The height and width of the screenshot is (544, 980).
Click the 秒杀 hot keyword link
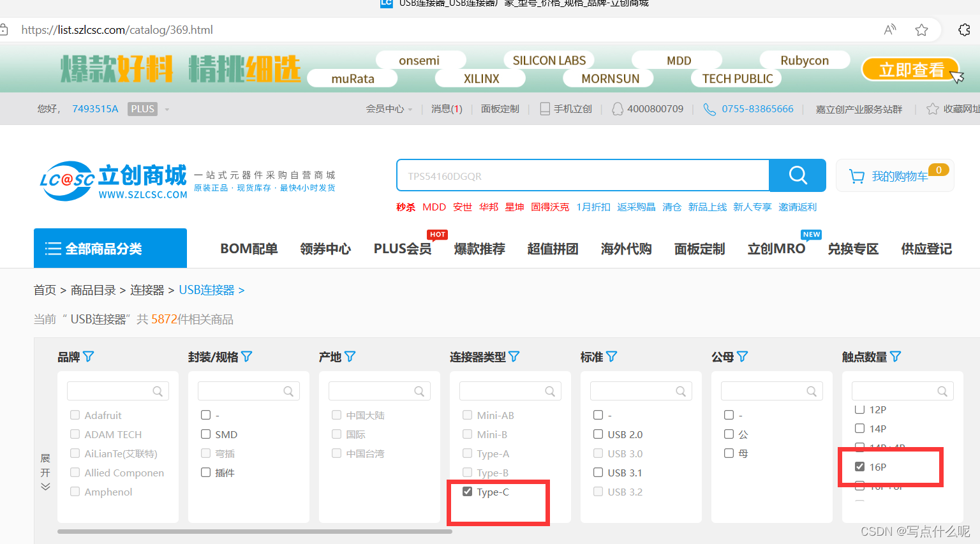pyautogui.click(x=406, y=207)
